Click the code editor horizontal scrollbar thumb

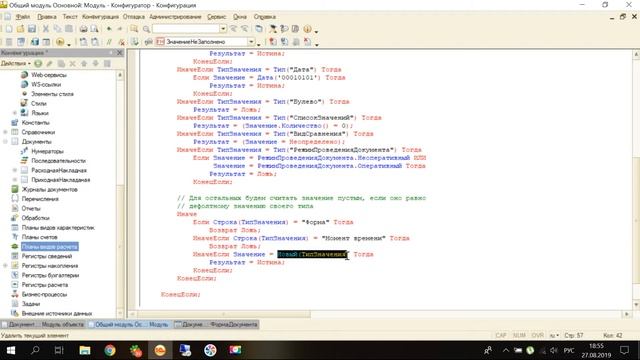tap(224, 314)
